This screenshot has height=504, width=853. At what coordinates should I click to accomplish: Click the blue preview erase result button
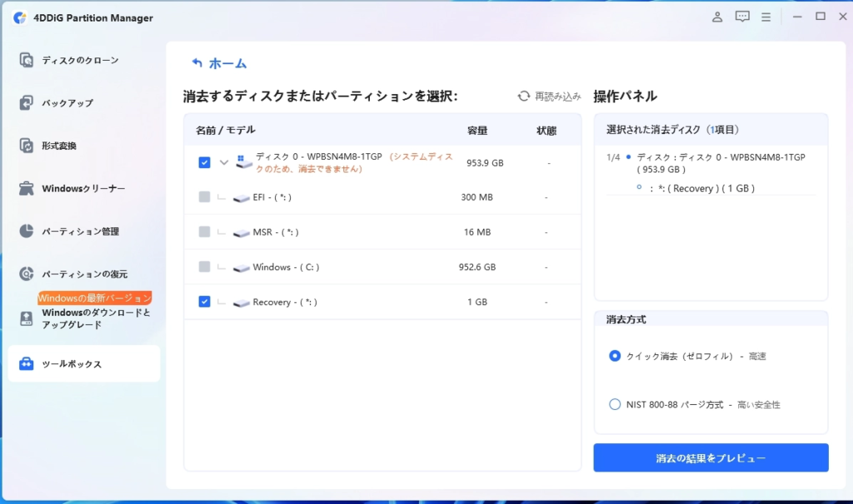[x=711, y=458]
